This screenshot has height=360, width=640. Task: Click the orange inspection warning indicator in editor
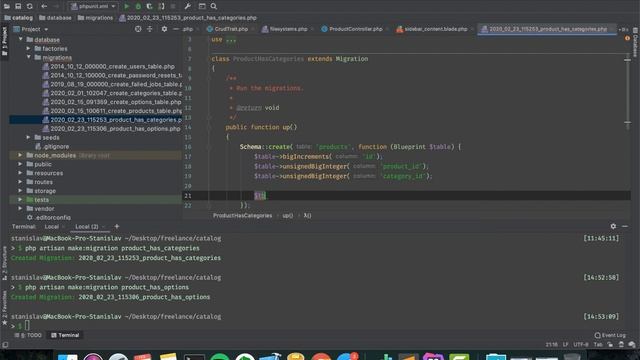pyautogui.click(x=627, y=38)
